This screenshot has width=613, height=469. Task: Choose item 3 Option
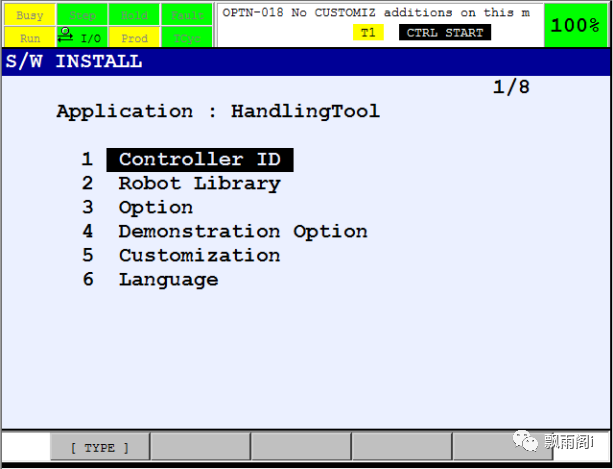tap(156, 208)
